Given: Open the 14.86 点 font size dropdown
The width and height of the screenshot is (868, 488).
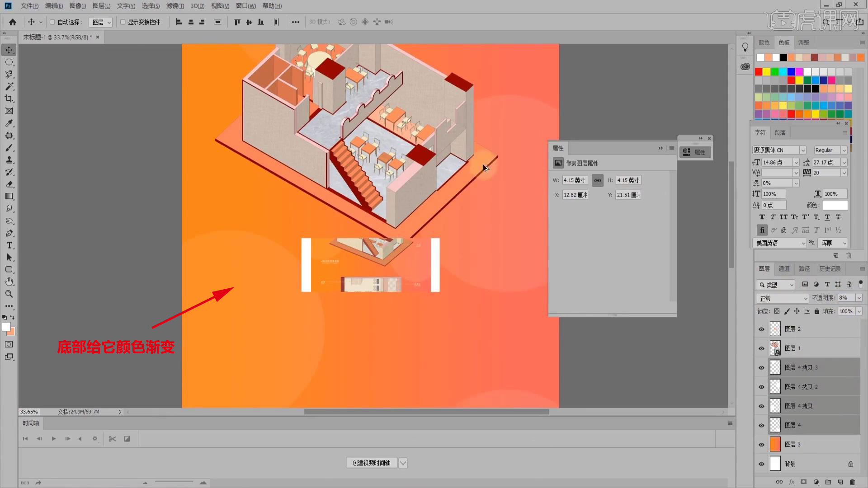Looking at the screenshot, I should (796, 162).
